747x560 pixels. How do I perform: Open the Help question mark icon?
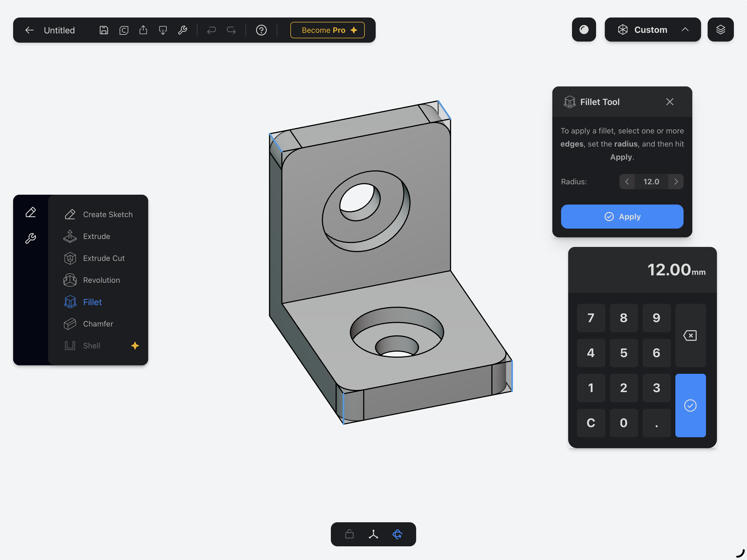point(261,30)
